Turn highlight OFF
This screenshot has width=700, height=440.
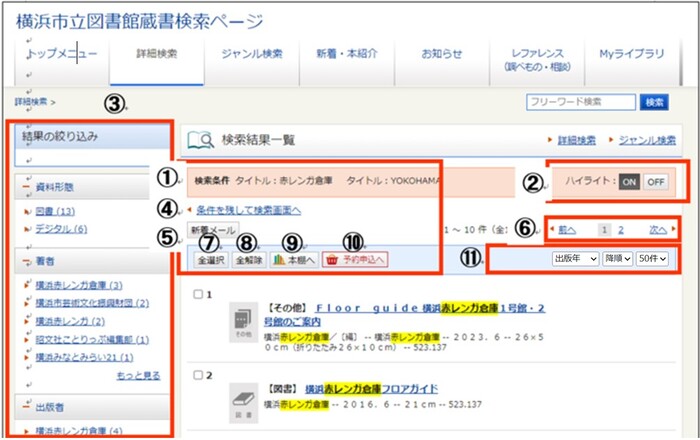[x=654, y=181]
